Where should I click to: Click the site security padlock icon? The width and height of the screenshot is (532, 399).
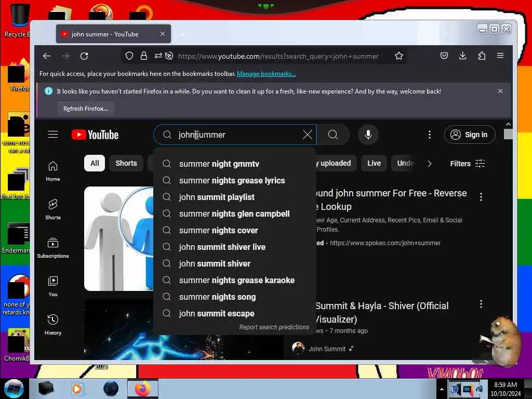pos(144,56)
